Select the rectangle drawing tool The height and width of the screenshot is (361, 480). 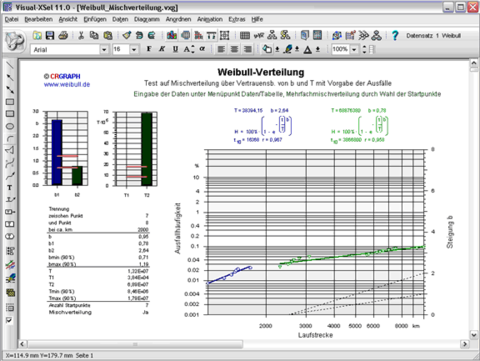(x=10, y=102)
